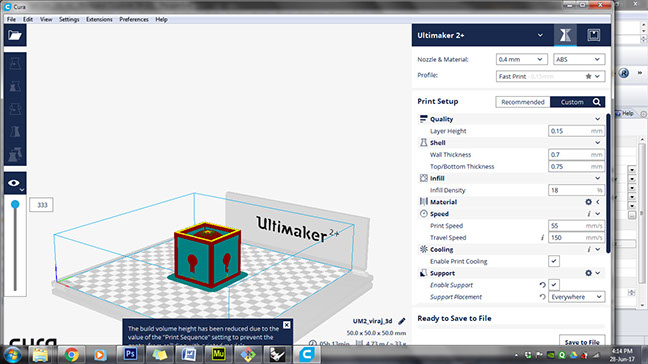Image resolution: width=648 pixels, height=364 pixels.
Task: Click the Quality category icon
Action: [423, 119]
